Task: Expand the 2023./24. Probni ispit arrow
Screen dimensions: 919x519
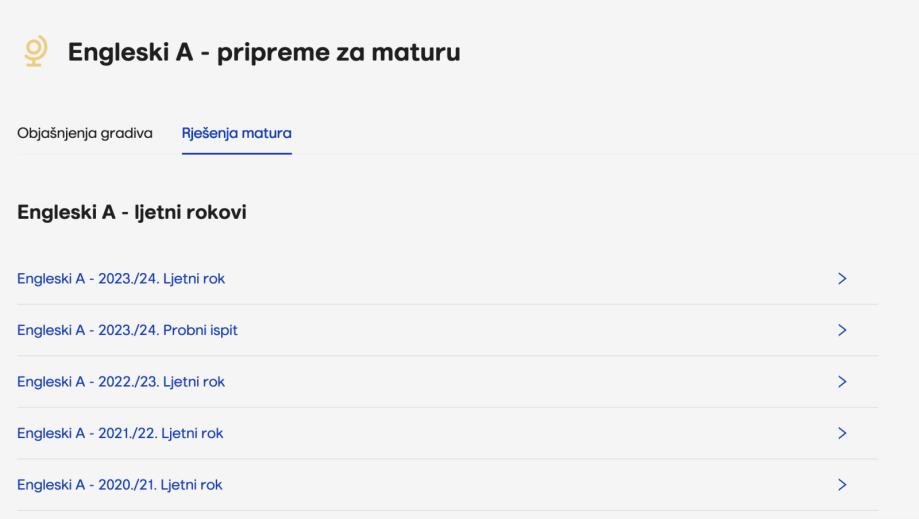Action: (842, 330)
